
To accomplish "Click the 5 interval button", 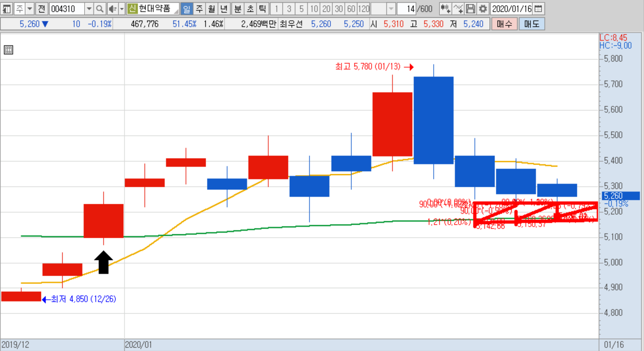I will pyautogui.click(x=302, y=8).
